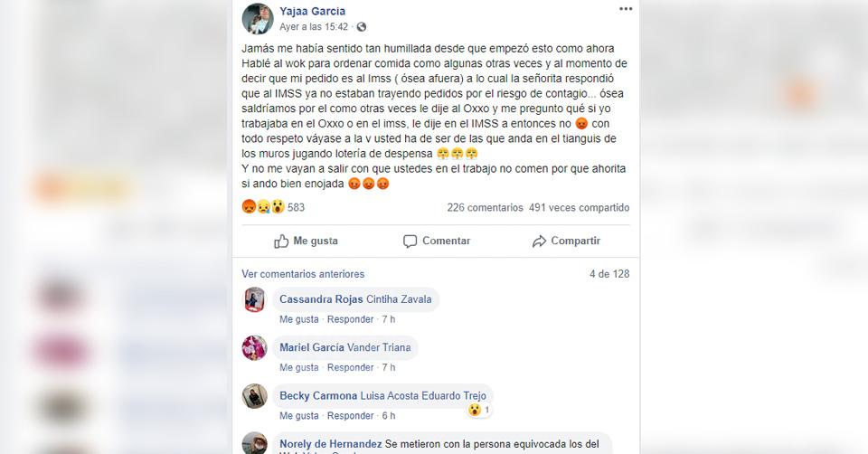
Task: Click Responder under Cassandra Rojas's comment
Action: [x=351, y=319]
